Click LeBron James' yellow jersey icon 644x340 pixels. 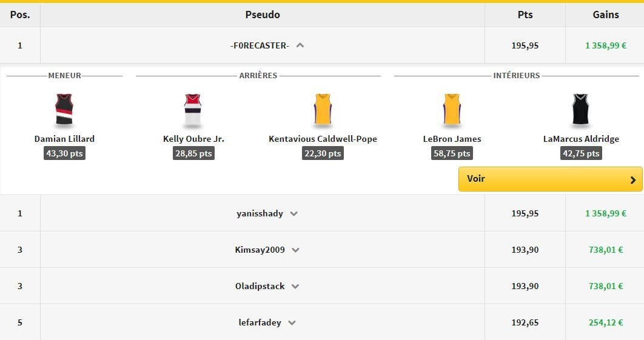pyautogui.click(x=452, y=110)
